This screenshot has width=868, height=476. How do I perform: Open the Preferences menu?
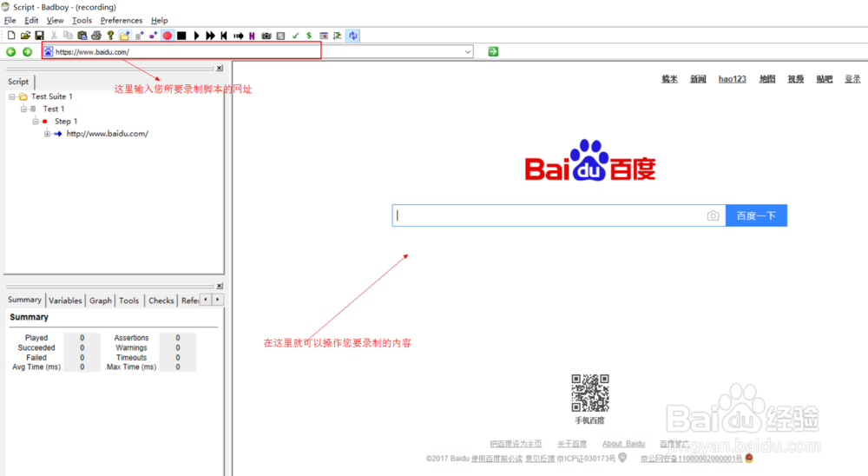(x=122, y=21)
